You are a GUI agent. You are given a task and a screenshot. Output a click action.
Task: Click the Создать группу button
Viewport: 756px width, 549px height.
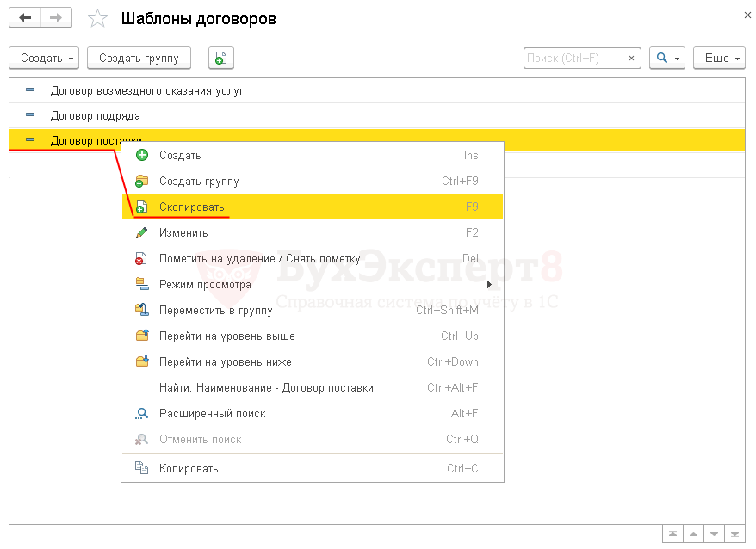139,59
